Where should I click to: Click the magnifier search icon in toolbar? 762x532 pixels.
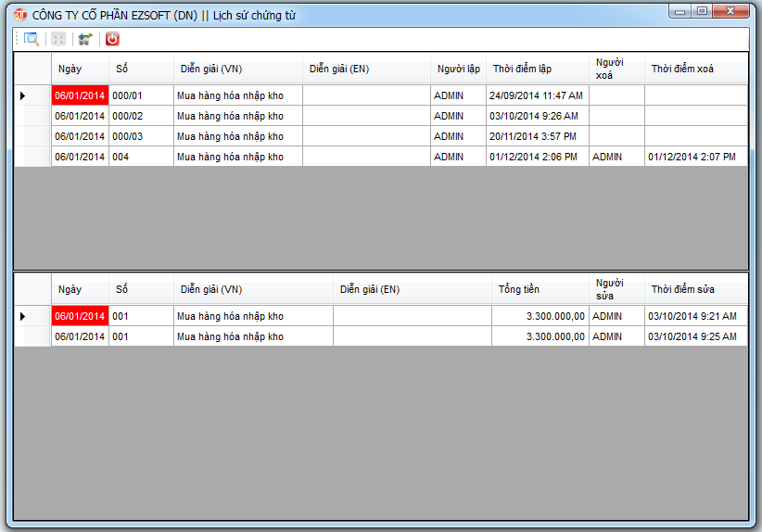(x=32, y=39)
